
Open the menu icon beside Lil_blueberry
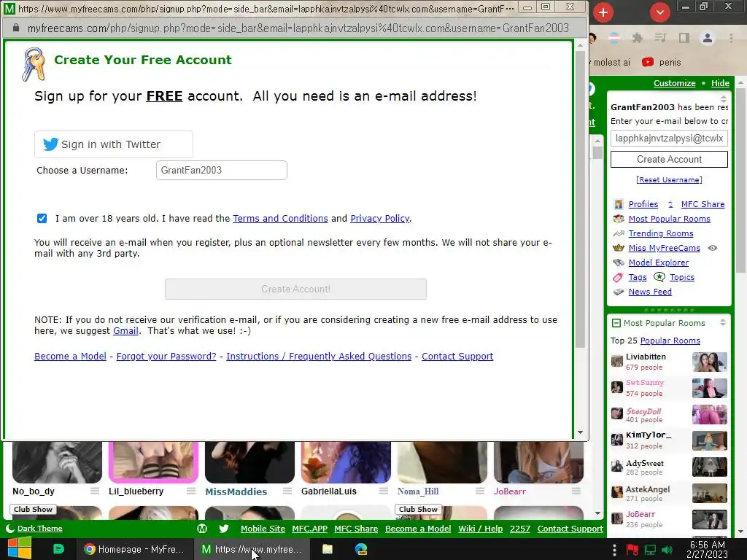pyautogui.click(x=191, y=491)
